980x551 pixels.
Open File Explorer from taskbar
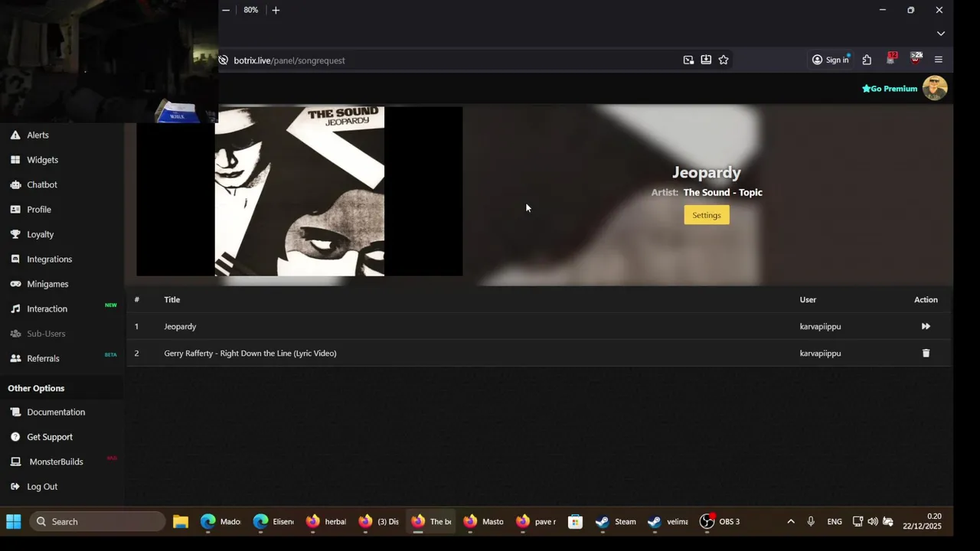point(181,522)
